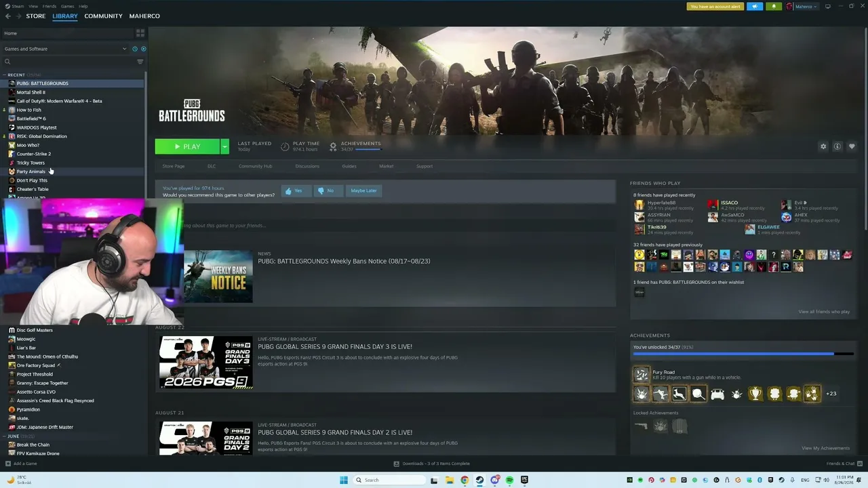Open the Windows Start menu

(344, 480)
